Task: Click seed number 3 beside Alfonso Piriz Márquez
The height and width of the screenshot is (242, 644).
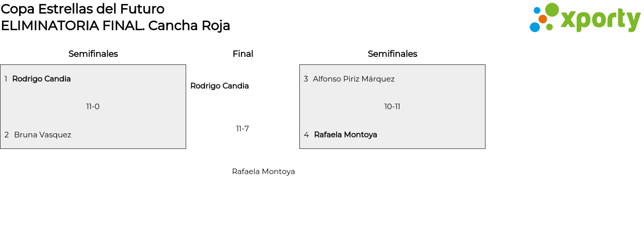Action: click(306, 79)
